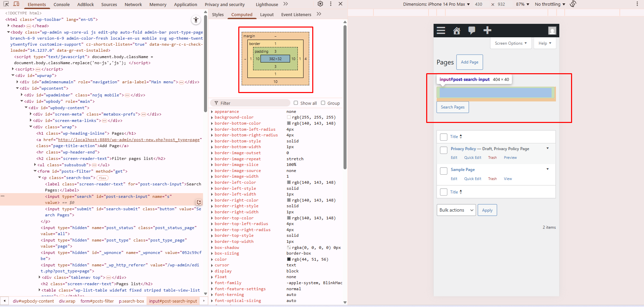Switch to the Network tab
Viewport: 644px width, 307px height.
click(x=133, y=4)
